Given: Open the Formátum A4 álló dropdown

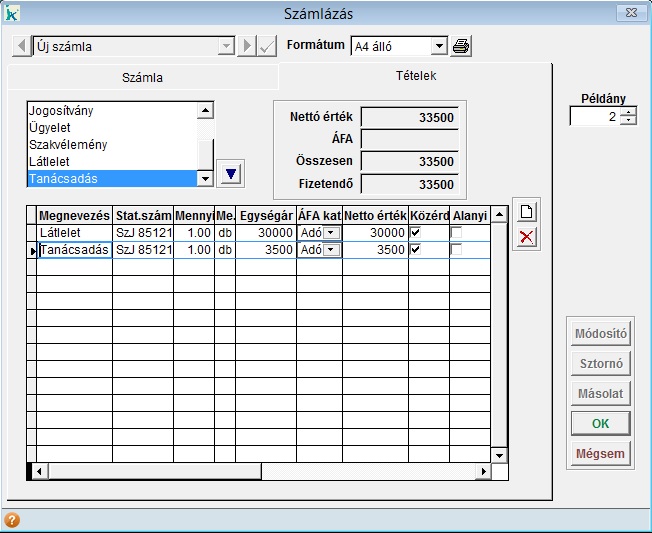Looking at the screenshot, I should point(438,46).
